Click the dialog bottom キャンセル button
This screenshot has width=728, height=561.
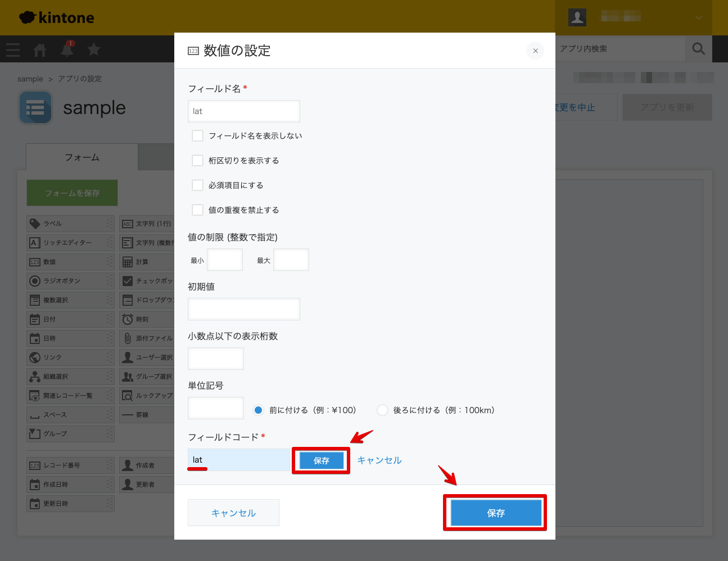pyautogui.click(x=233, y=513)
